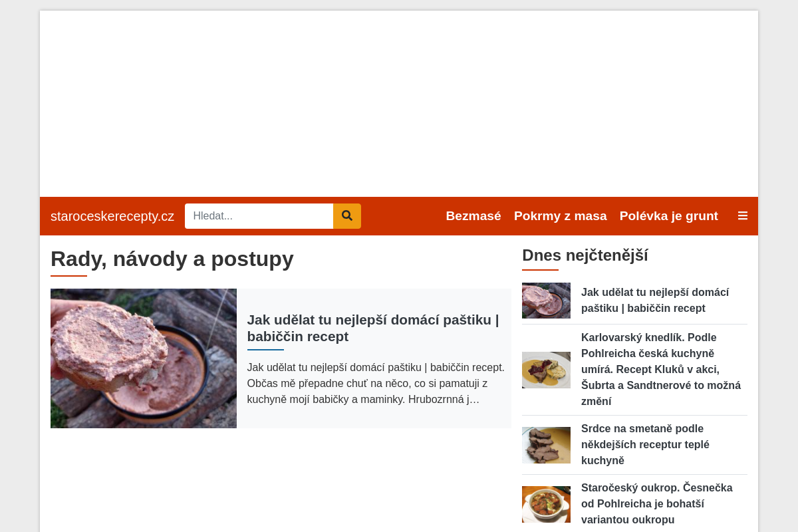Image resolution: width=798 pixels, height=532 pixels.
Task: Focus the Hledat search field
Action: [259, 216]
